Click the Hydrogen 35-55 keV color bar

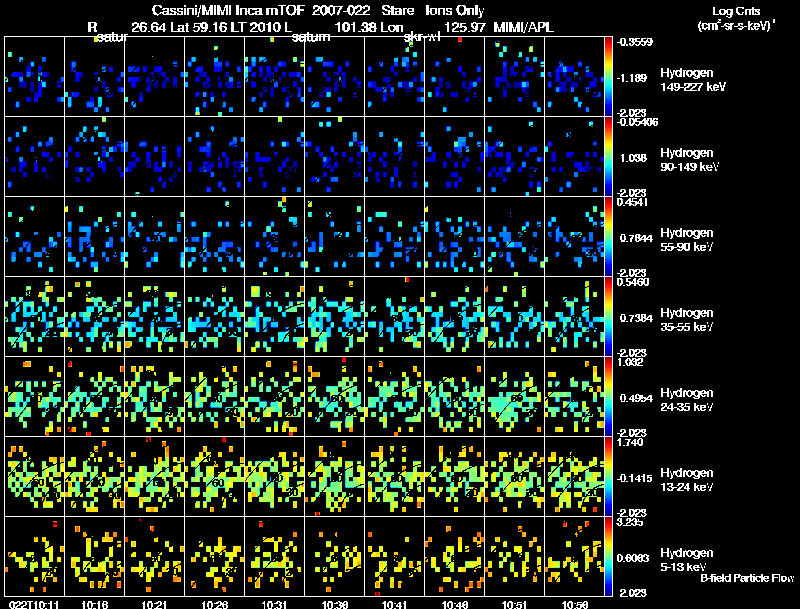(608, 316)
